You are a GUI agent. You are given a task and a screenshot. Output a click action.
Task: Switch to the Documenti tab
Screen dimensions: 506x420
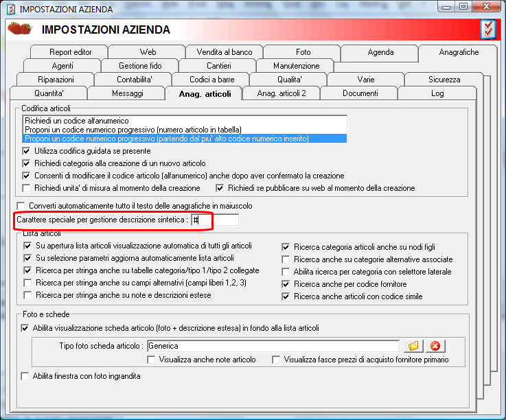pyautogui.click(x=360, y=93)
